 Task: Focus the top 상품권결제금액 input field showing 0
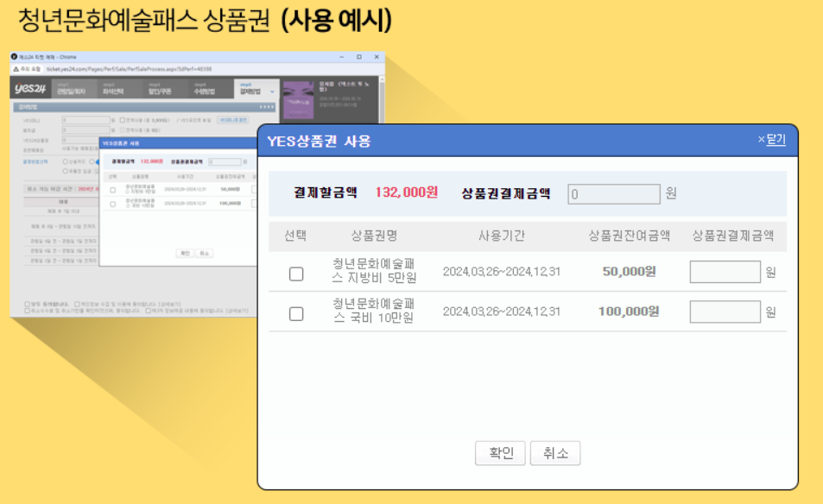pyautogui.click(x=613, y=194)
